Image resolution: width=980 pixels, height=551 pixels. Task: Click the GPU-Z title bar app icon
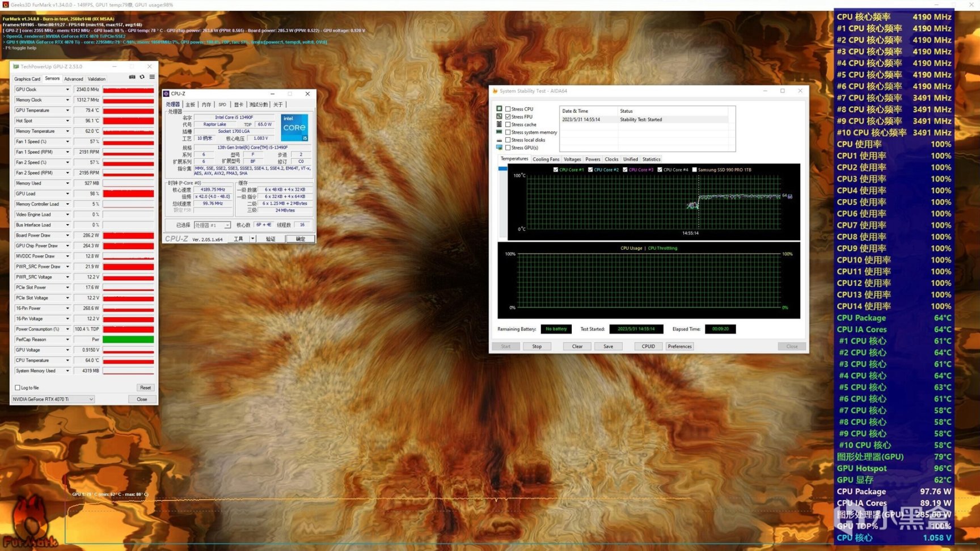(x=16, y=66)
